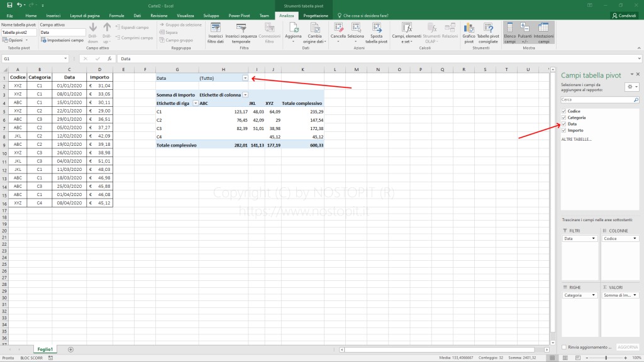
Task: Click the zoom slider handle
Action: tap(606, 358)
